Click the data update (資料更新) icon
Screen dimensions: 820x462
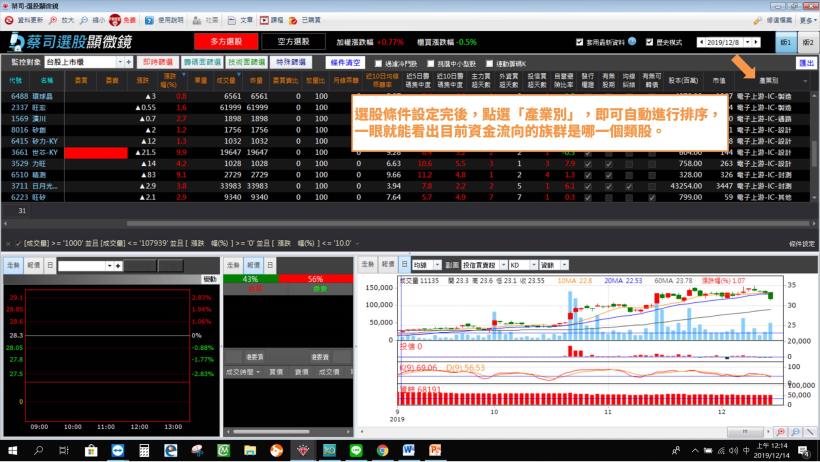click(9, 20)
